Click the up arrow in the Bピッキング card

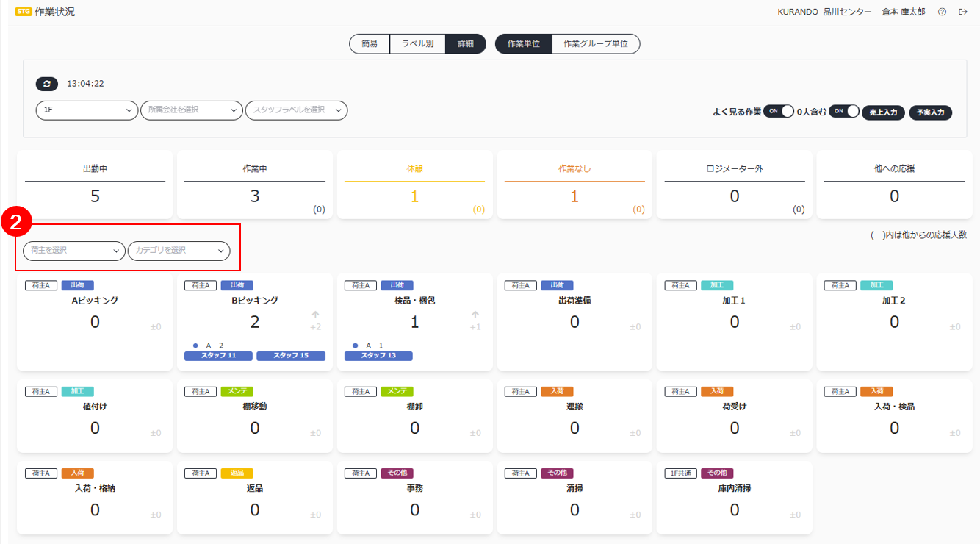315,315
